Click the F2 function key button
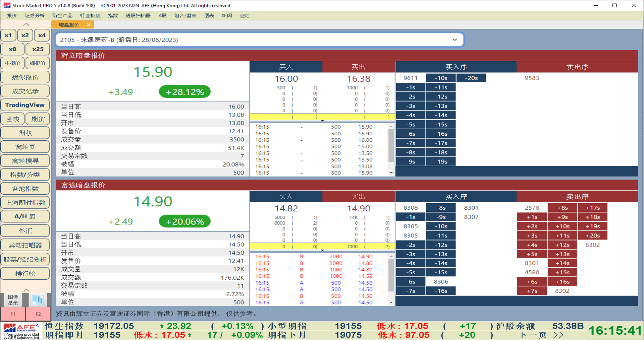 [x=38, y=314]
